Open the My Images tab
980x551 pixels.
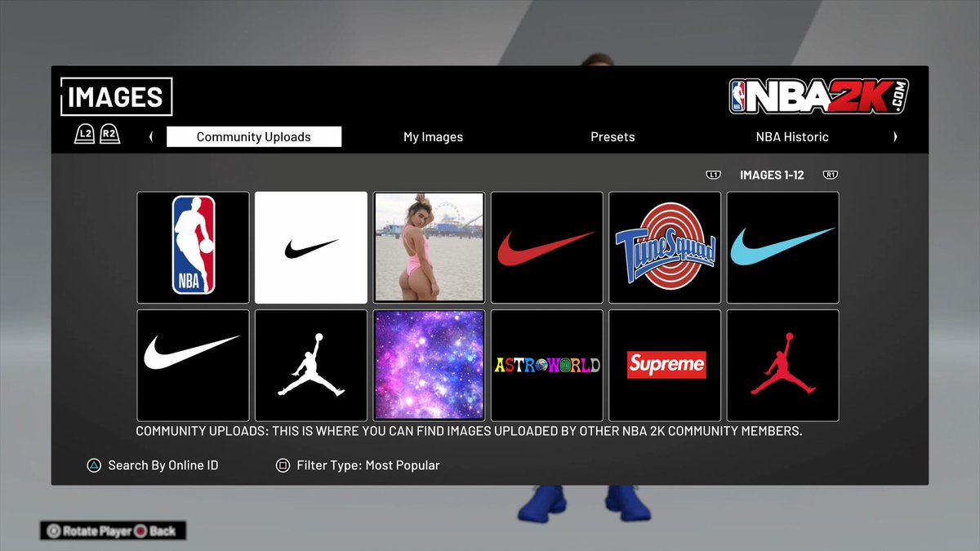pos(433,137)
